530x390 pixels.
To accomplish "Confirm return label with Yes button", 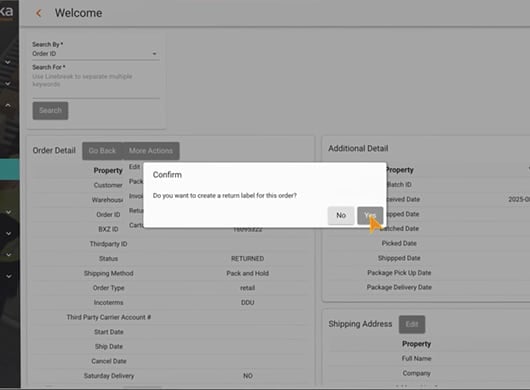I will click(x=370, y=215).
